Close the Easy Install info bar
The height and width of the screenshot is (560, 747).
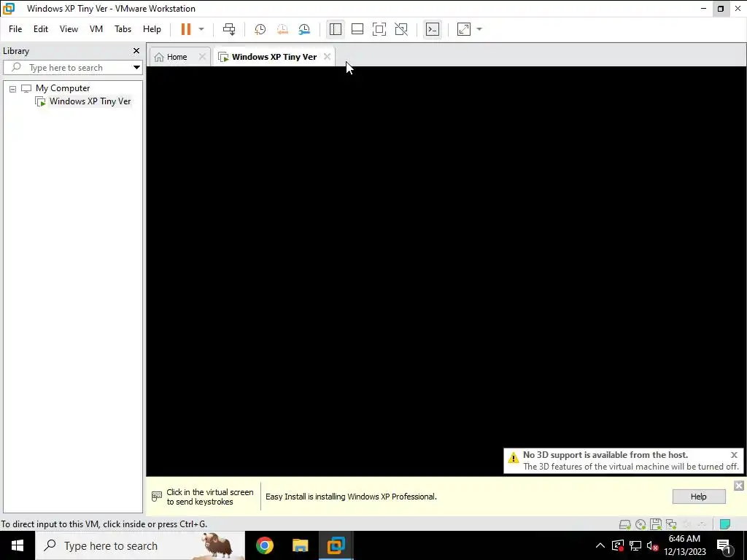[x=739, y=486]
